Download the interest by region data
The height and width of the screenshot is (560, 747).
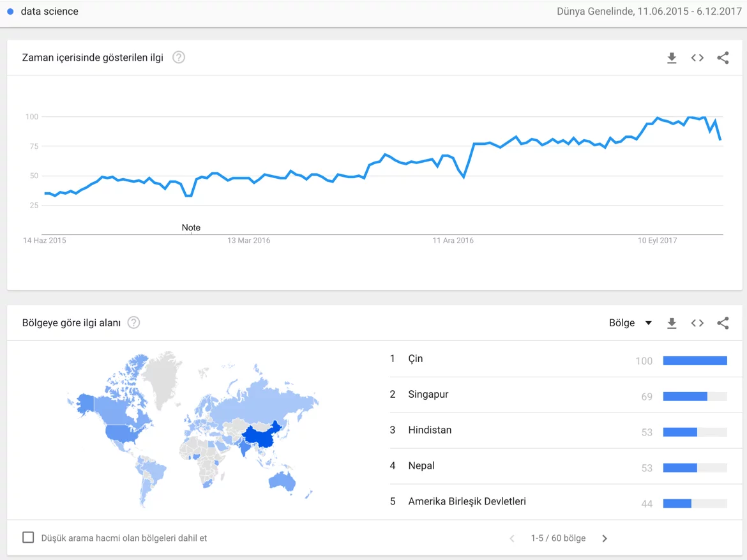tap(672, 323)
